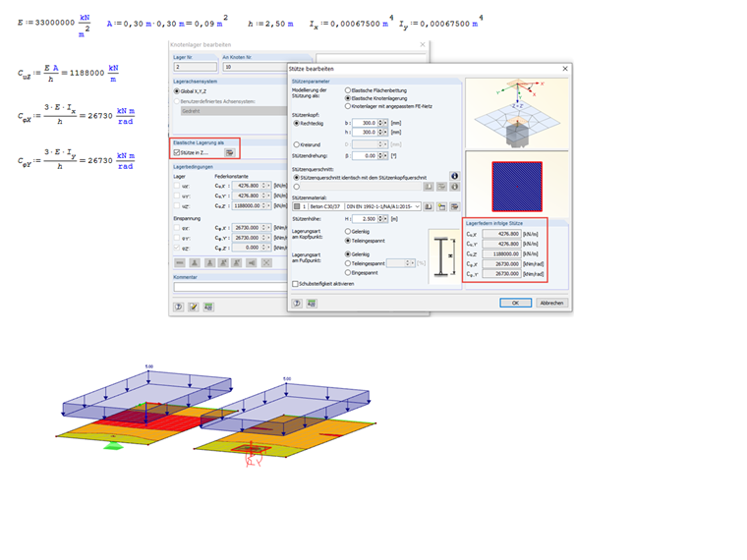Viewport: 747px width, 560px height.
Task: Click edit material icon beside Beton C30/37
Action: [454, 206]
